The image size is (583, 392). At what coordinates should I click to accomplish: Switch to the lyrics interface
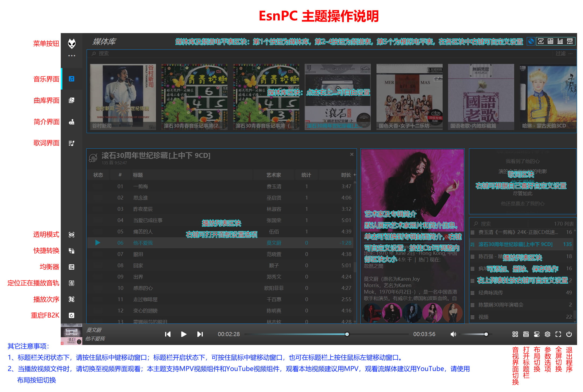tap(72, 143)
